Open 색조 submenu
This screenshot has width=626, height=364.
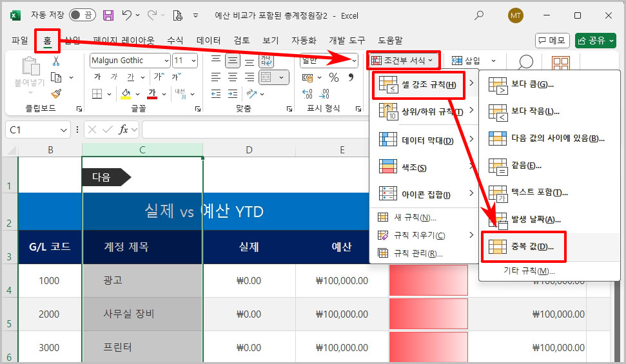tap(424, 168)
